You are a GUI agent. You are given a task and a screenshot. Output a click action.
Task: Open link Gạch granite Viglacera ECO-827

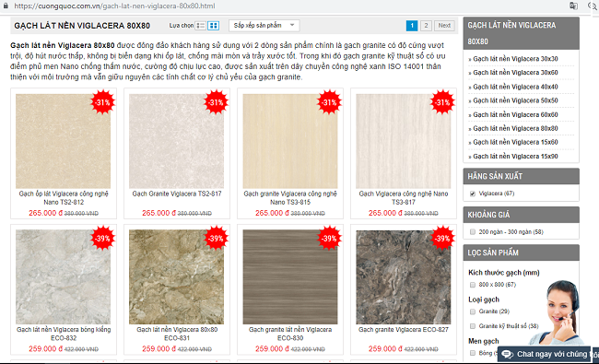404,330
